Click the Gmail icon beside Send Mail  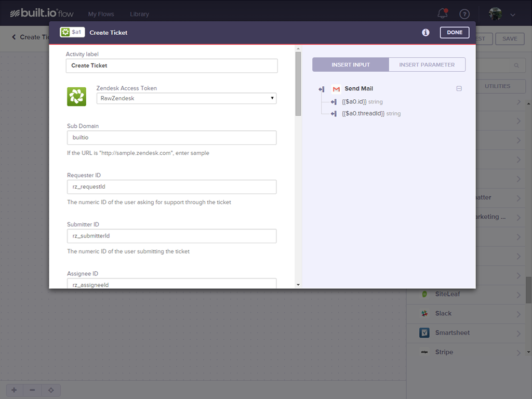[x=336, y=89]
